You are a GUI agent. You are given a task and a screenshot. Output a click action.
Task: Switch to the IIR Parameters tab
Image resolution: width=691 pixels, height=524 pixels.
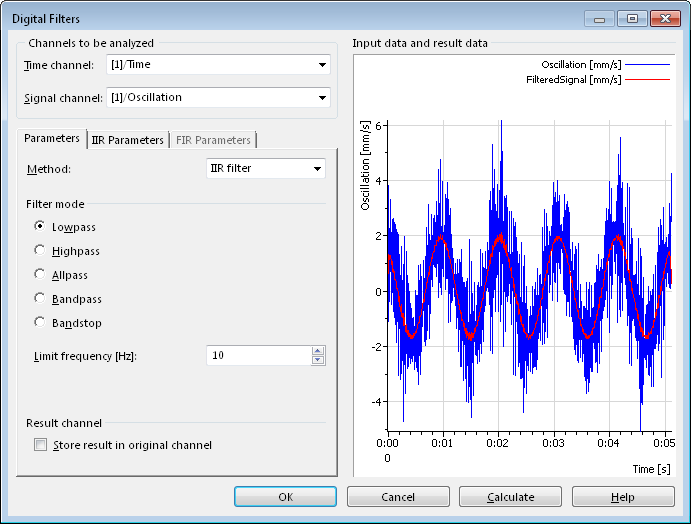[x=127, y=140]
